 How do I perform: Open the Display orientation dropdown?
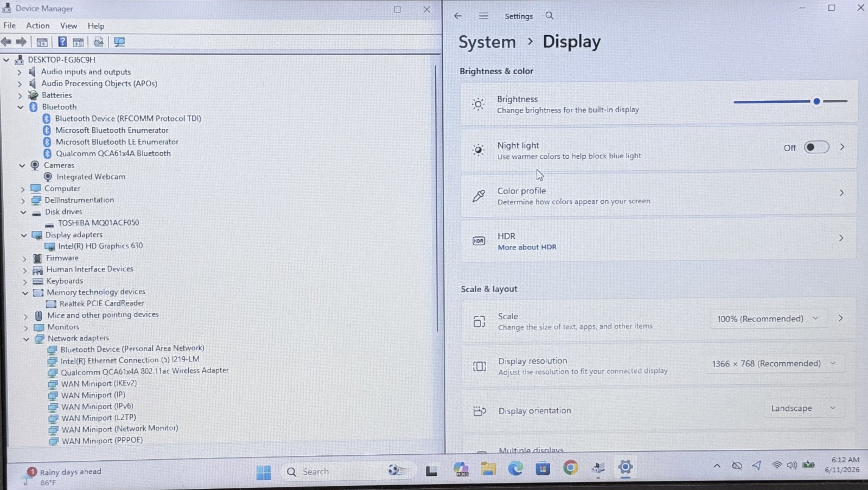(x=805, y=408)
